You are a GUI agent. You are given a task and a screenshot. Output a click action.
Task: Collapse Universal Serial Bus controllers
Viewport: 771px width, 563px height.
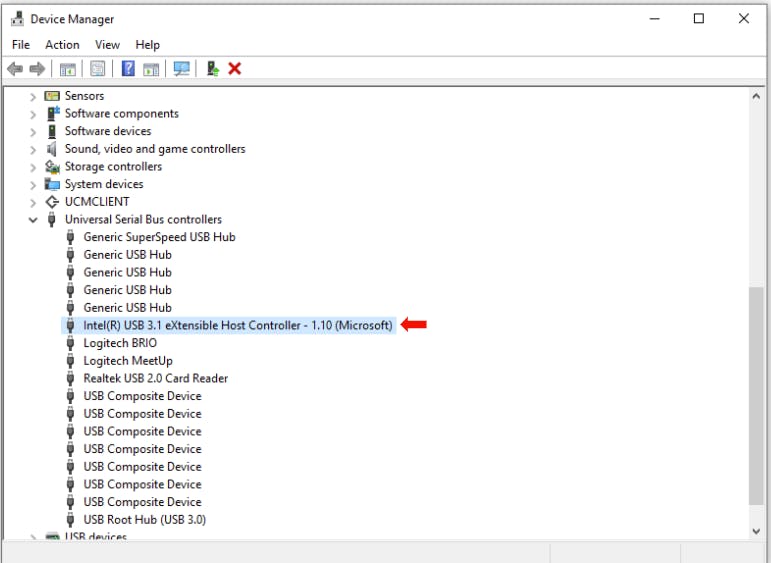pos(33,220)
